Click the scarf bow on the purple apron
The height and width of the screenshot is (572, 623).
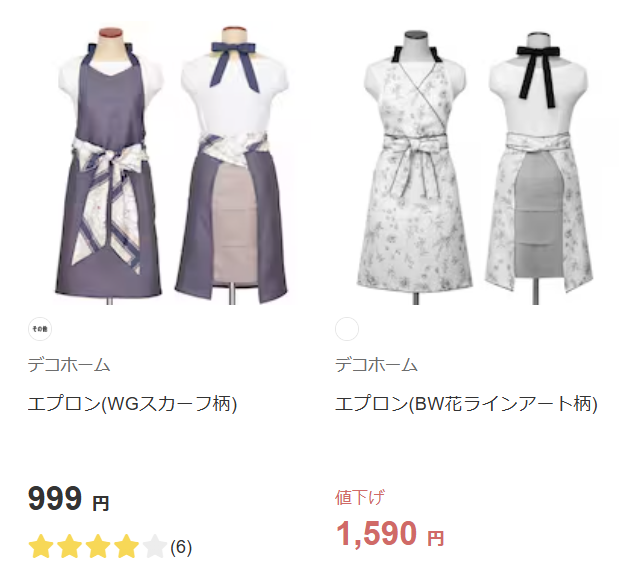111,163
